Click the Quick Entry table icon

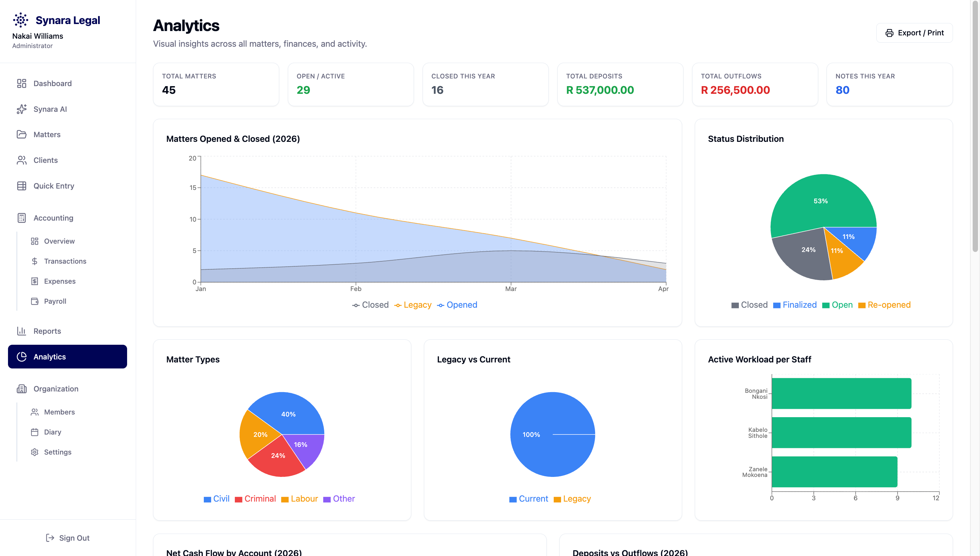pos(21,186)
